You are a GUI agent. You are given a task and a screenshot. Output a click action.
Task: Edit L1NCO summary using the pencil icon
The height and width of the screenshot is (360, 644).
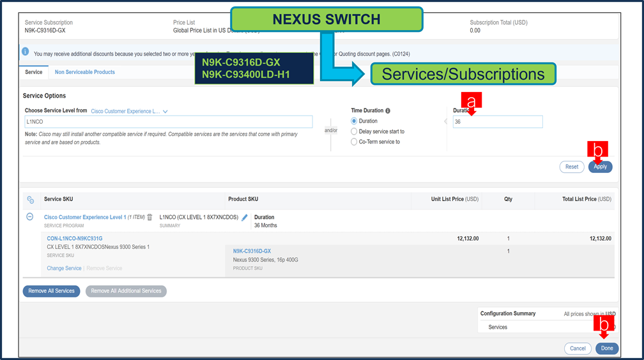point(244,218)
